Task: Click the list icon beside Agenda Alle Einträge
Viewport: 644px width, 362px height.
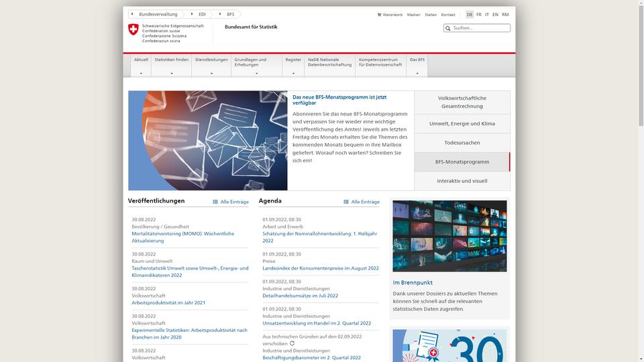Action: [x=346, y=202]
